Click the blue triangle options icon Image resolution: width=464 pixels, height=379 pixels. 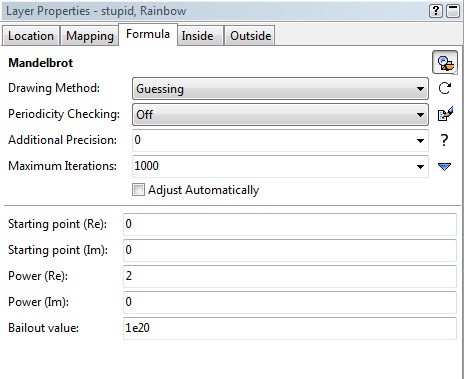click(x=444, y=166)
